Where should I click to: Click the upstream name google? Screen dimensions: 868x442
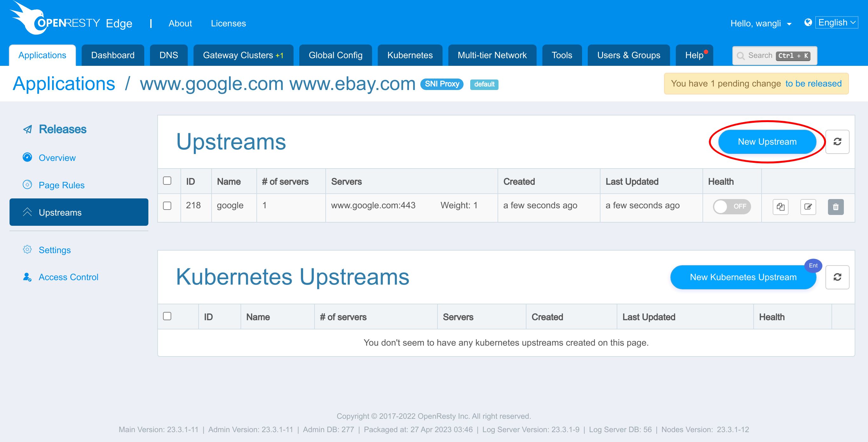[x=230, y=205]
